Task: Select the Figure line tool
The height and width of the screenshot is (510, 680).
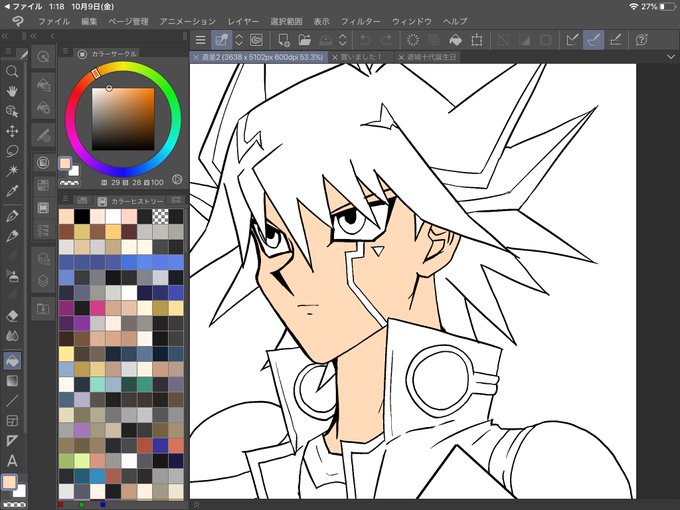Action: tap(12, 401)
